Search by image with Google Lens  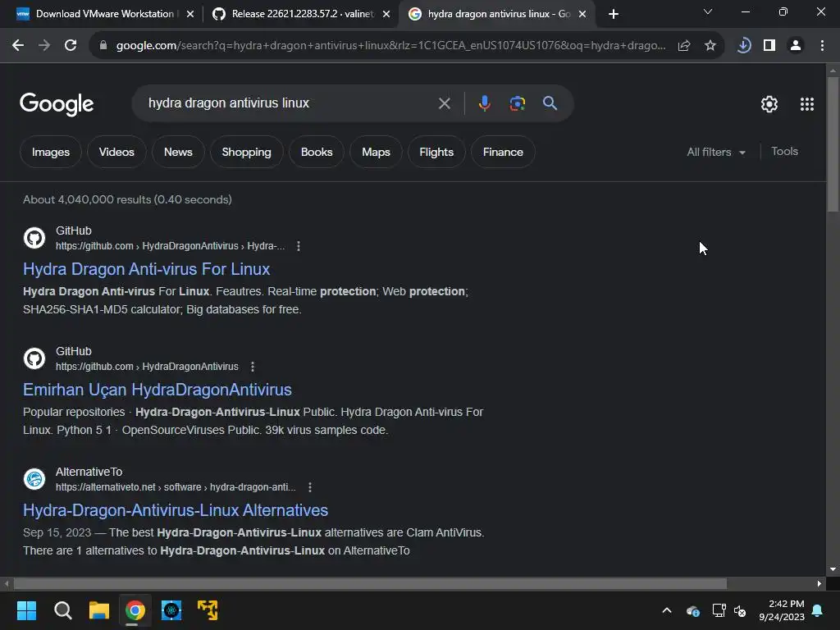click(x=517, y=103)
